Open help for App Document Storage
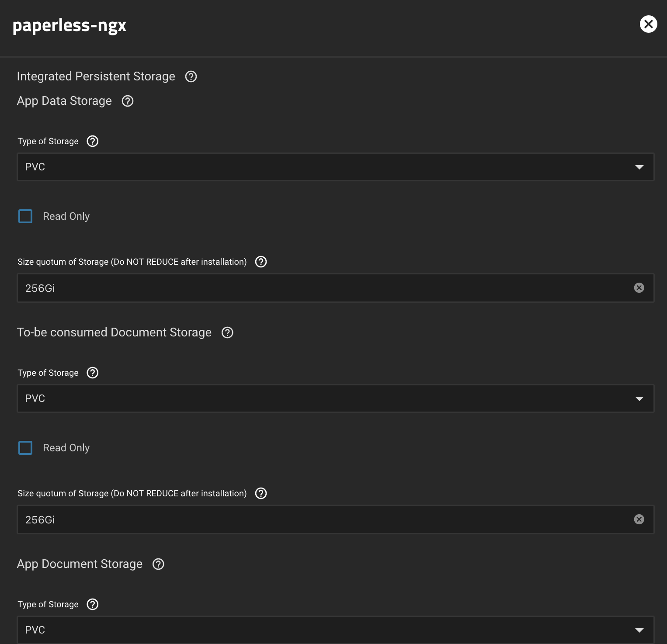Screen dimensions: 667x644 click(158, 564)
